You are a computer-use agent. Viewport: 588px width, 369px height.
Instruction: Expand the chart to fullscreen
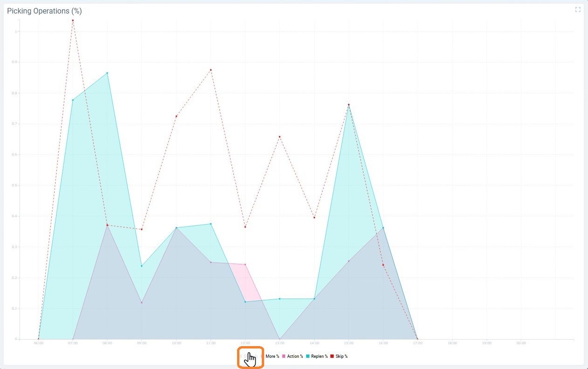(x=578, y=9)
